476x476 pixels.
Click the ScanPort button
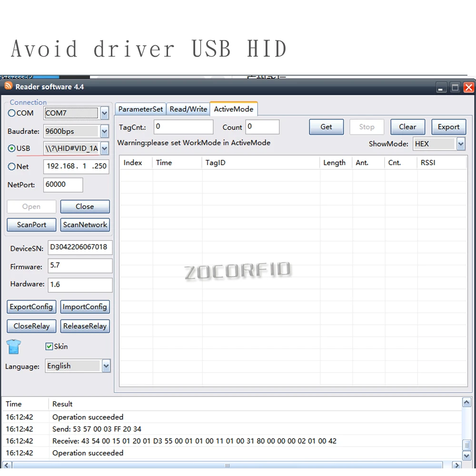tap(31, 225)
